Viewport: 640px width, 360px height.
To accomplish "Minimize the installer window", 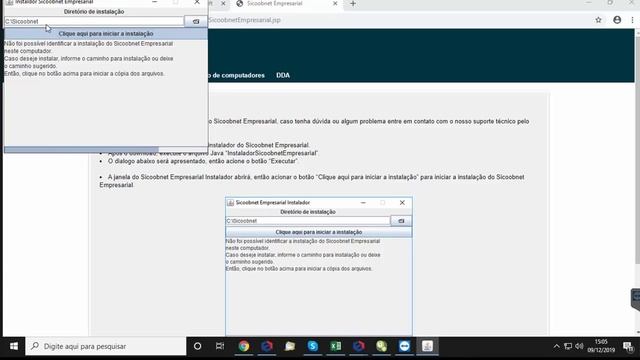I will coord(154,2).
